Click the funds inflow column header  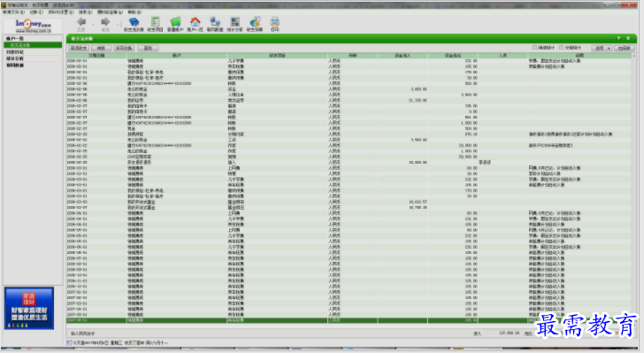(402, 56)
